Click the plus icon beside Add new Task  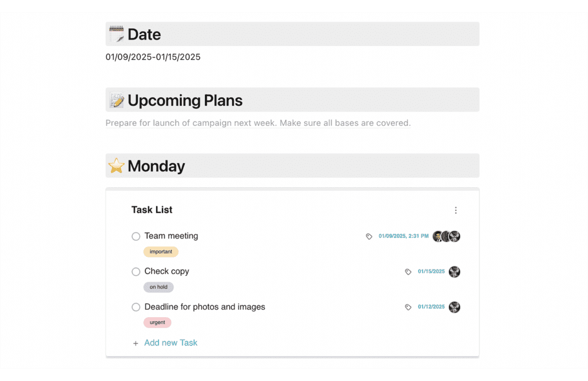coord(135,342)
